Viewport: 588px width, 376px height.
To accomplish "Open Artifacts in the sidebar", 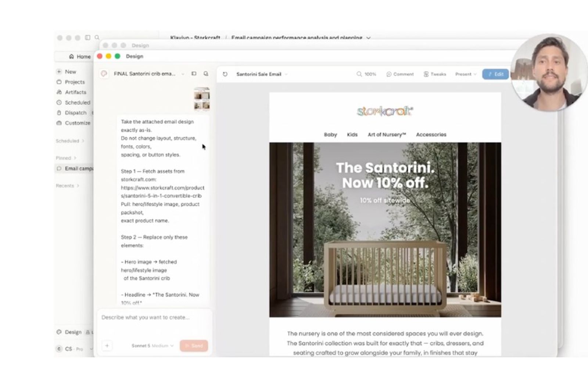I will pos(71,92).
